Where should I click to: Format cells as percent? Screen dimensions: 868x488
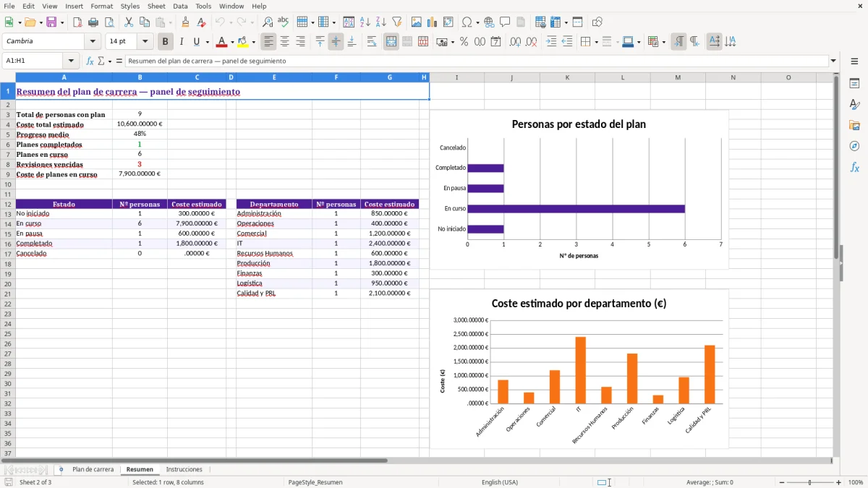464,42
